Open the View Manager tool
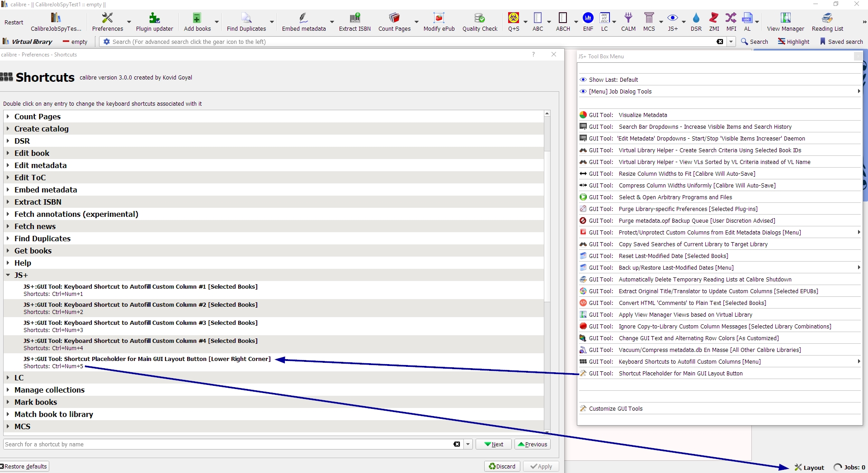This screenshot has height=473, width=868. (x=786, y=22)
